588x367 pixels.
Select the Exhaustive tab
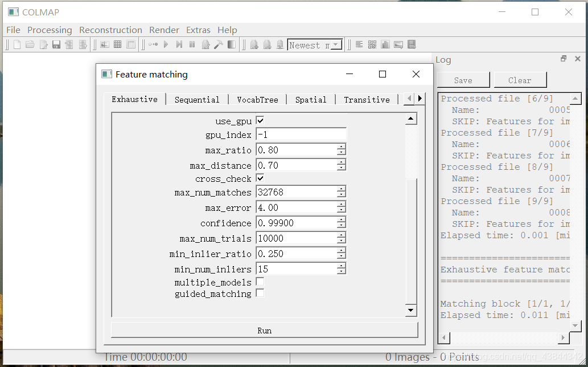click(135, 99)
